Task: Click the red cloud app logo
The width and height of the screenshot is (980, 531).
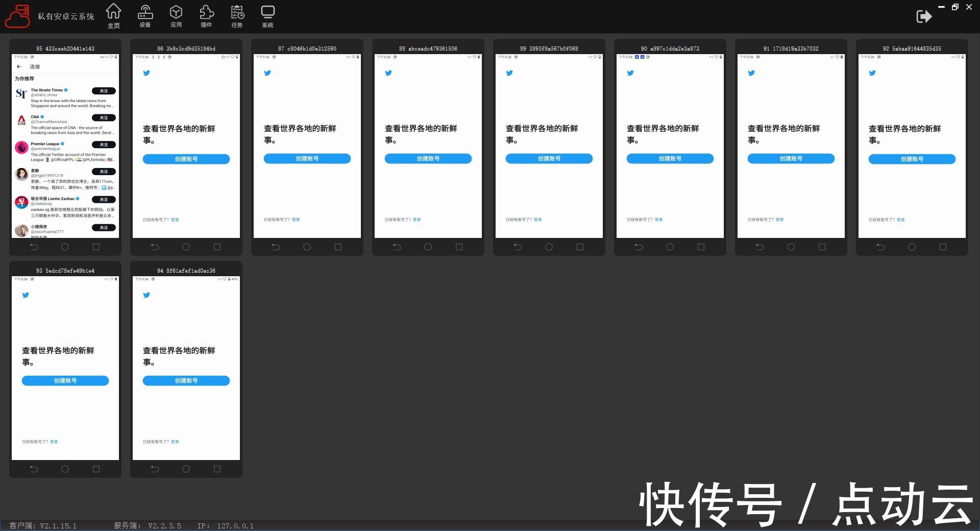Action: click(x=17, y=16)
